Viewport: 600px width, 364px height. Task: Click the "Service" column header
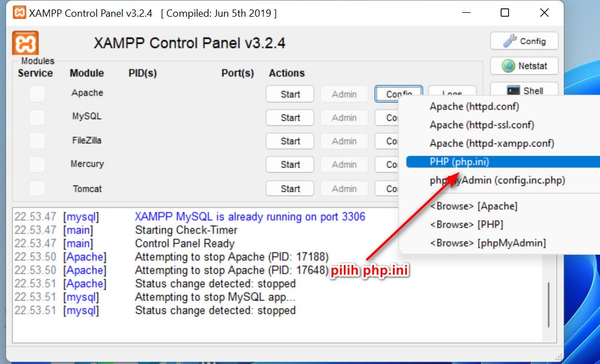click(35, 73)
